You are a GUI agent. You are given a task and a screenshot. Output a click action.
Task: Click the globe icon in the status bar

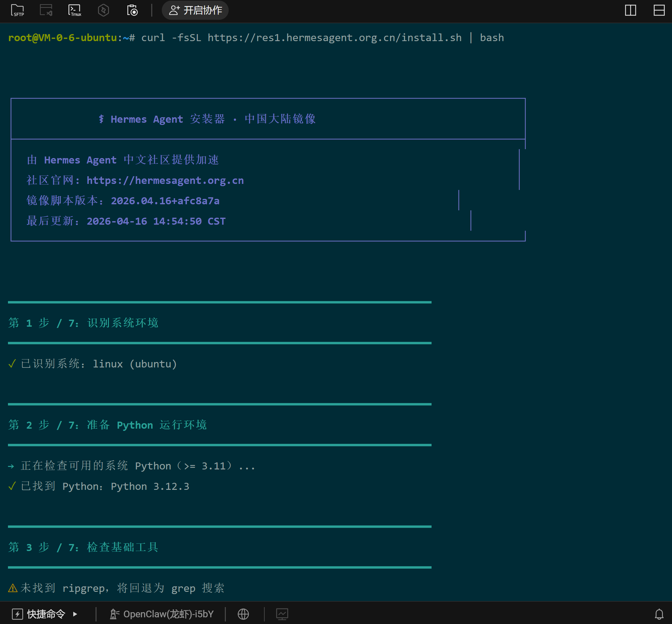(243, 614)
